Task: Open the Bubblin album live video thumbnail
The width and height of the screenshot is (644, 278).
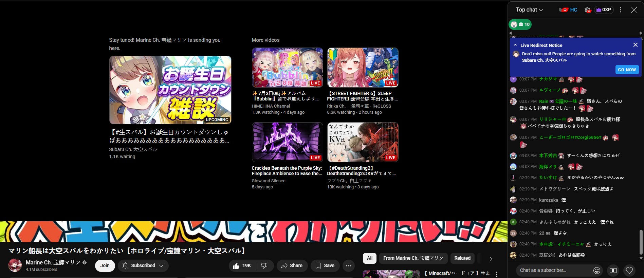Action: (287, 68)
